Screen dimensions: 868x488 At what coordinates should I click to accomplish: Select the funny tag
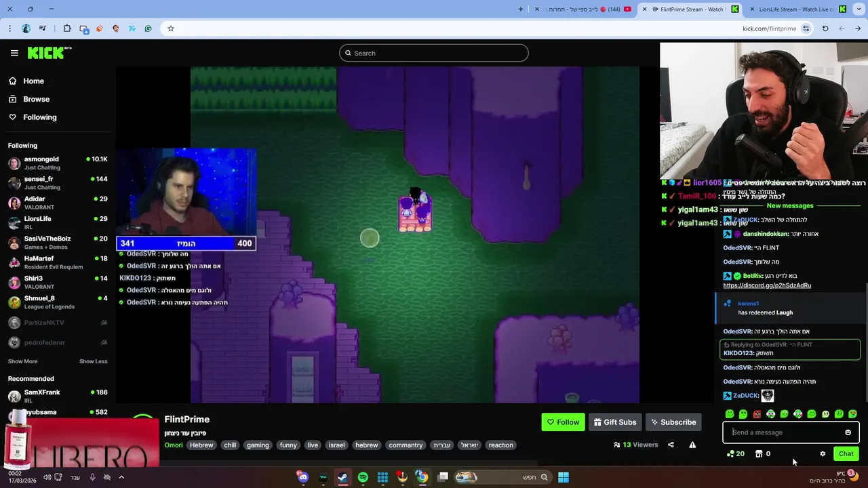[288, 445]
